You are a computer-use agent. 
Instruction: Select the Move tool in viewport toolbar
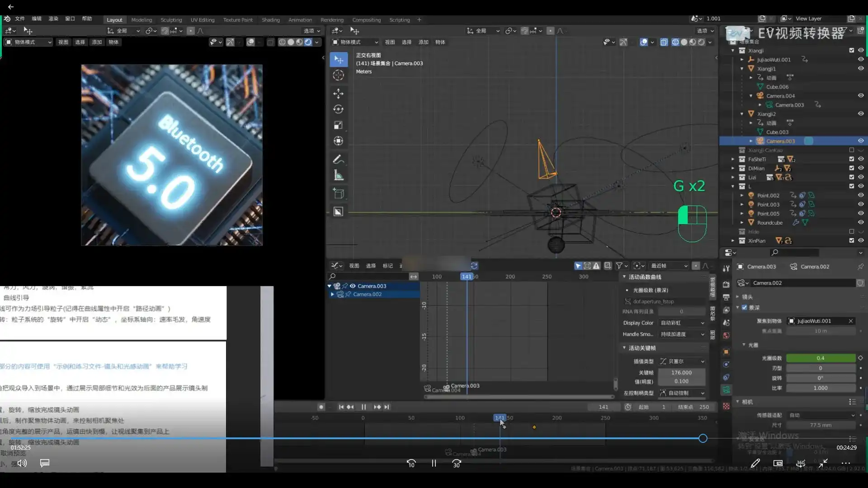click(338, 94)
